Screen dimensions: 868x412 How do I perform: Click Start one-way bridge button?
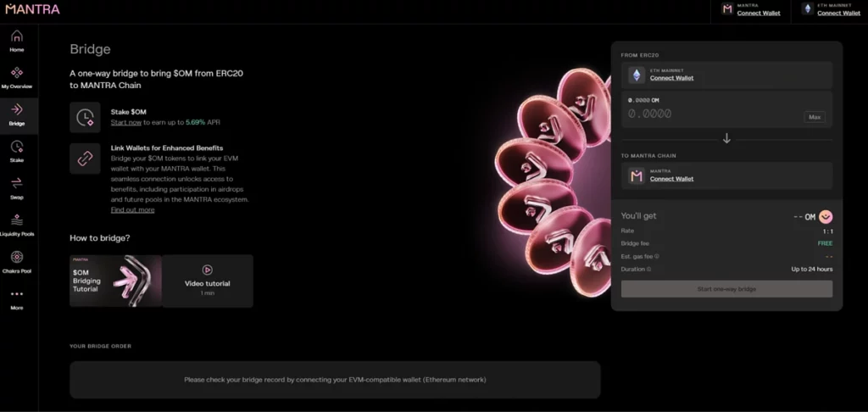tap(726, 289)
